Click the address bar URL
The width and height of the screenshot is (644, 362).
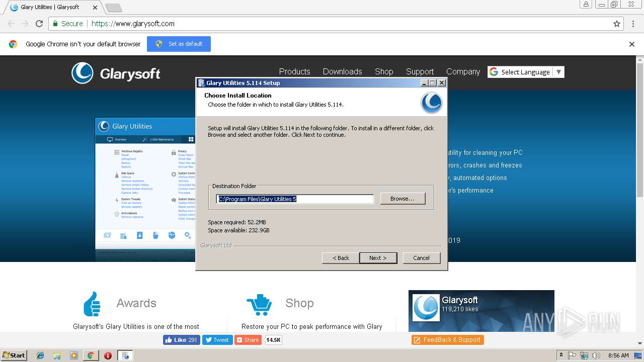(x=133, y=24)
